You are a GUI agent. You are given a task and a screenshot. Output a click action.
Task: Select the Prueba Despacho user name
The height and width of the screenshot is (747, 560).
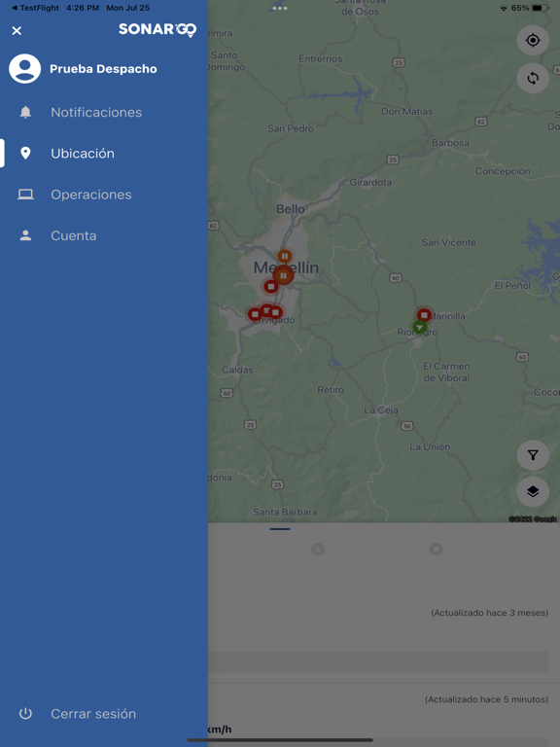[103, 69]
